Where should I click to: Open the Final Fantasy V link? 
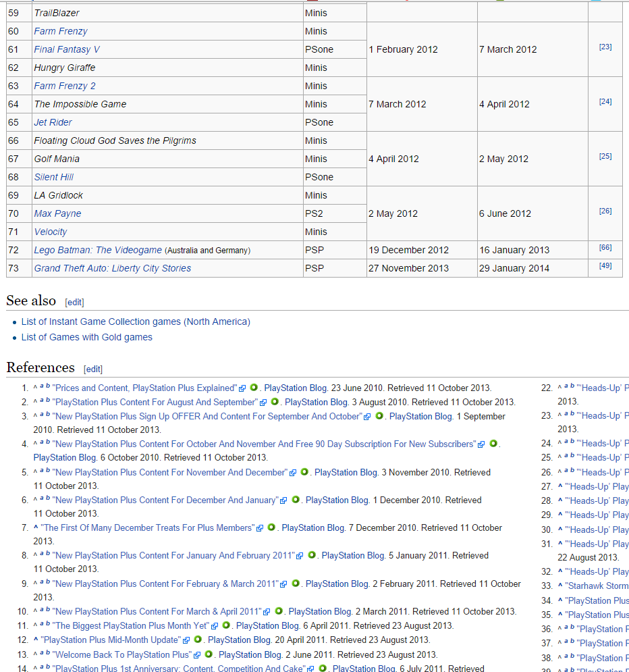pyautogui.click(x=67, y=50)
